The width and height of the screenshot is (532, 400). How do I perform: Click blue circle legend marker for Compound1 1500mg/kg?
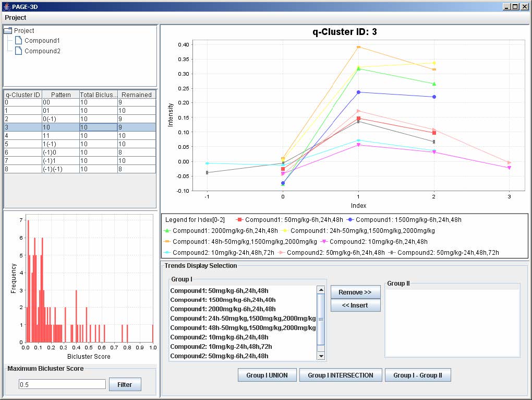pyautogui.click(x=350, y=220)
